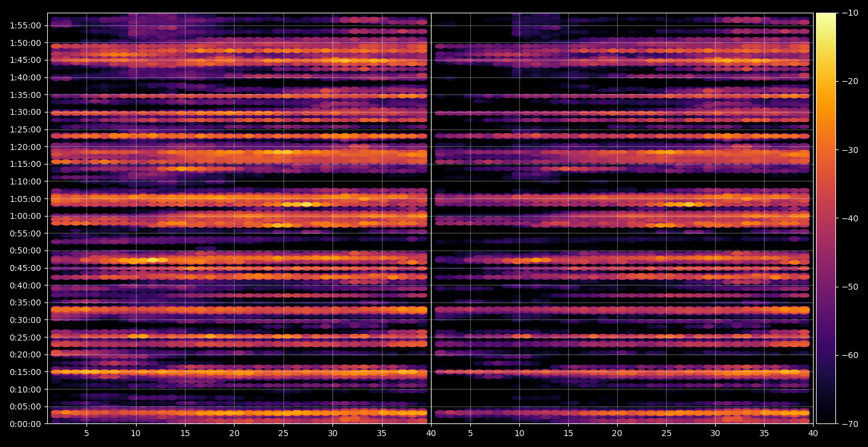The image size is (868, 447).
Task: Click the 0:20:00 time axis label
Action: [x=25, y=354]
